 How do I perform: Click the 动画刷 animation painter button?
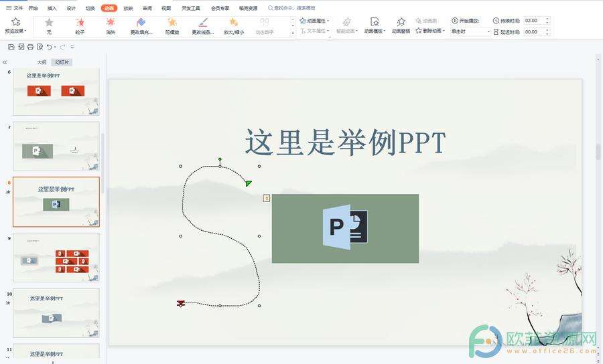tap(426, 21)
